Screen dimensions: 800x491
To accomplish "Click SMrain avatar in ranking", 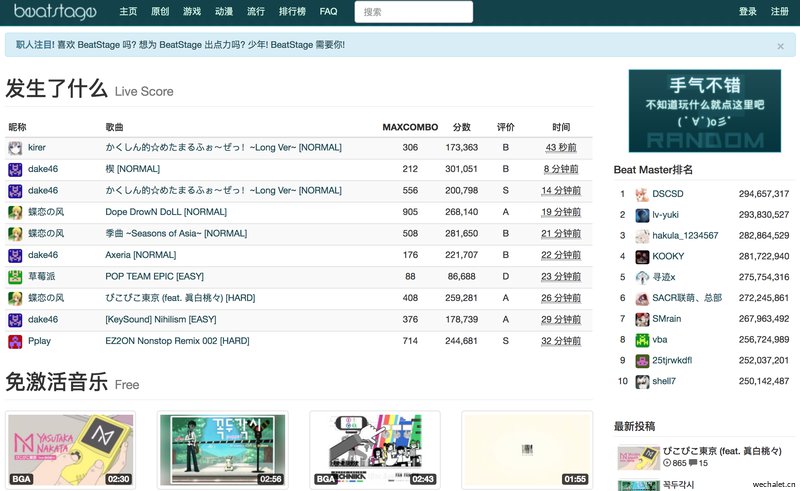I will coord(642,320).
